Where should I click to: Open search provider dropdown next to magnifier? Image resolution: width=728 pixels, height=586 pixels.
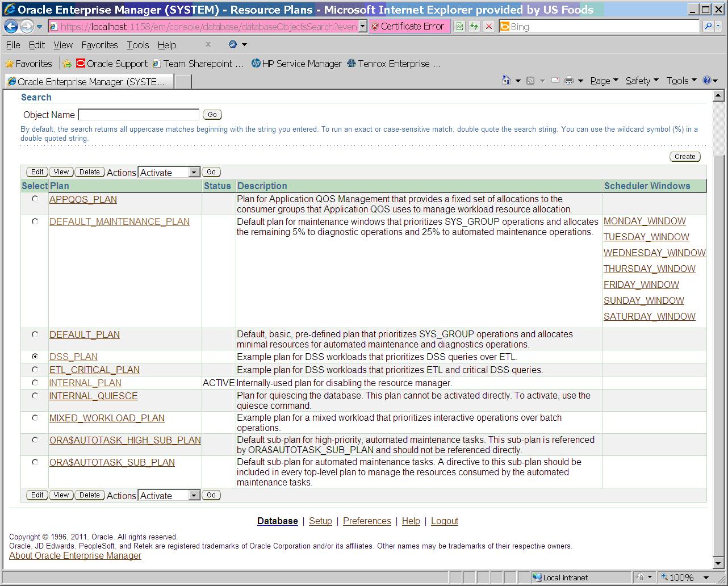[x=719, y=26]
